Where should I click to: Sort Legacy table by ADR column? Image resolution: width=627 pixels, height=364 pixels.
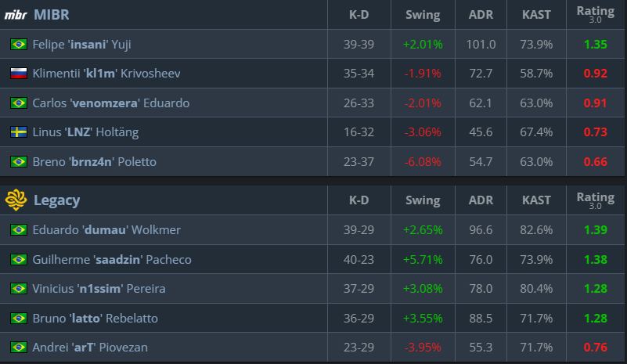point(481,200)
